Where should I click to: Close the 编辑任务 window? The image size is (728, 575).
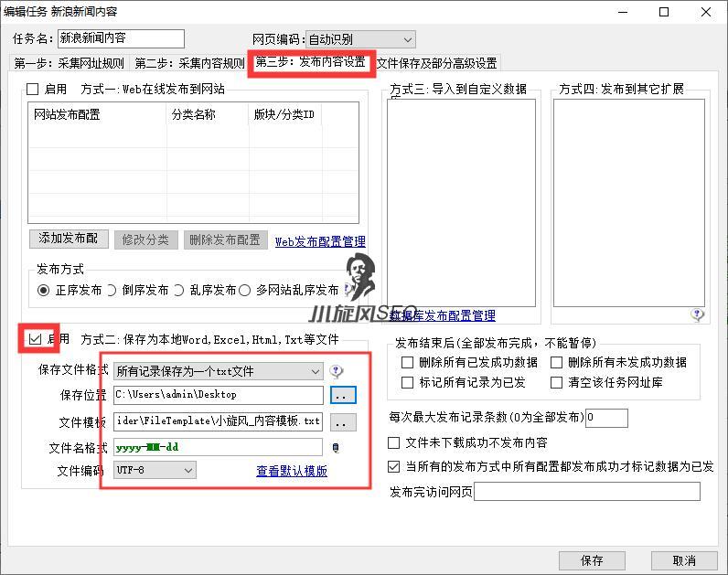point(706,12)
